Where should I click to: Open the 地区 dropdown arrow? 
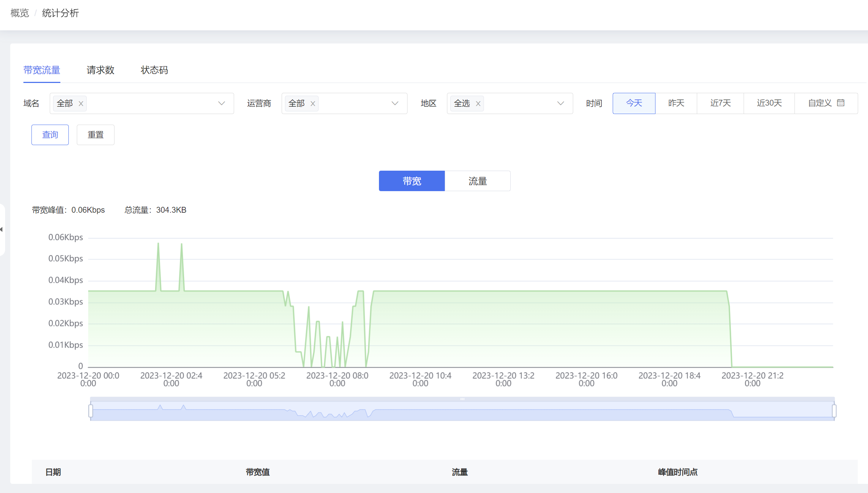point(560,103)
